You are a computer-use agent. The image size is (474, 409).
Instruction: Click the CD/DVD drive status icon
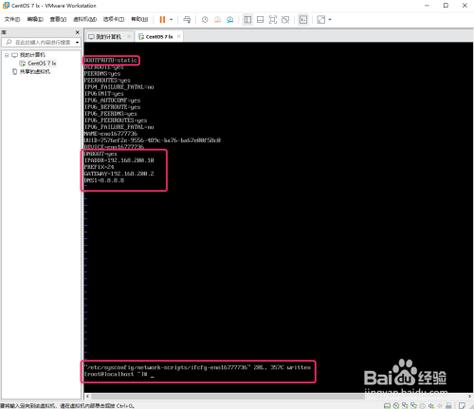(396, 406)
